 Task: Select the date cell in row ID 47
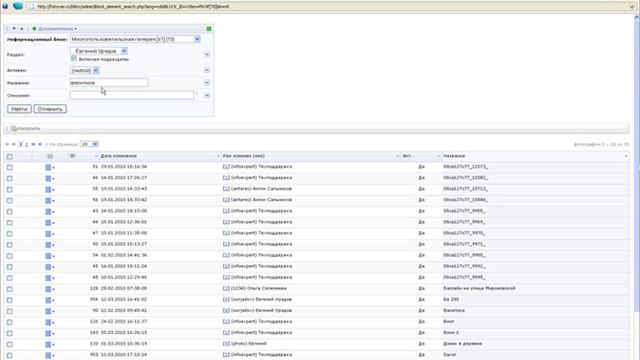click(x=124, y=233)
